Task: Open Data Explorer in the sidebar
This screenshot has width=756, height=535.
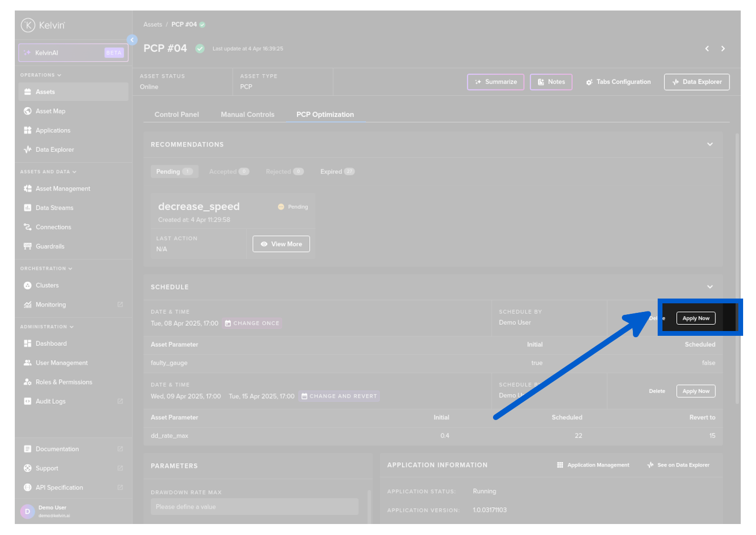Action: click(x=54, y=150)
